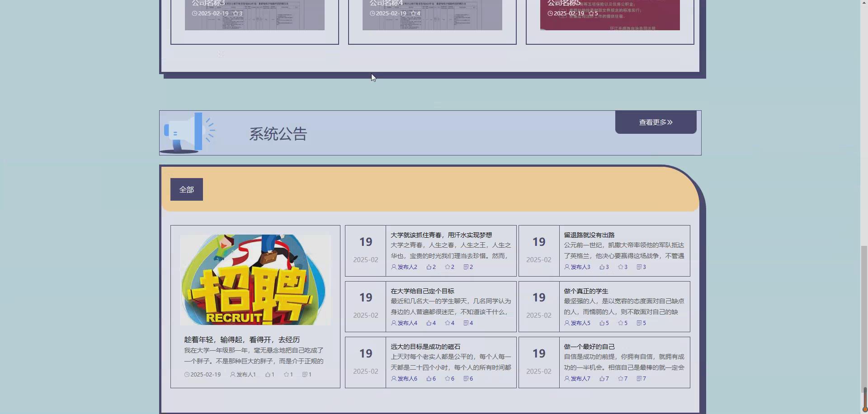
Task: Click the 发布人1 publisher link
Action: 244,374
